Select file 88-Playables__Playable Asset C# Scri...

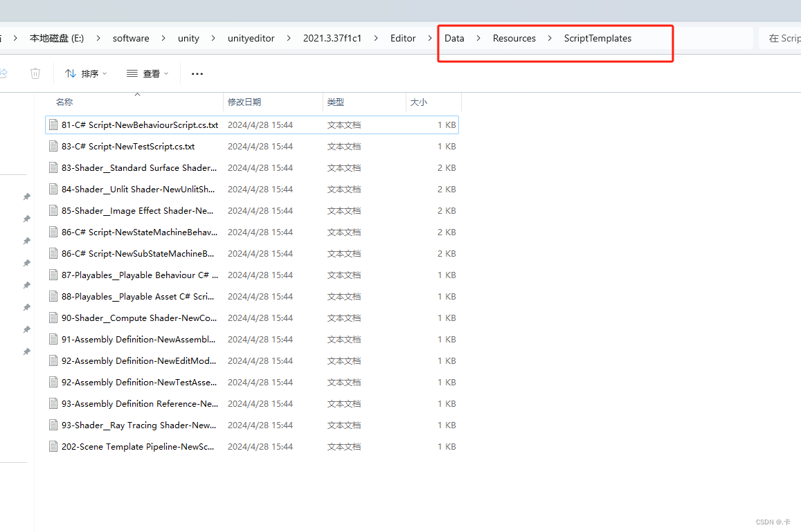[x=252, y=297]
